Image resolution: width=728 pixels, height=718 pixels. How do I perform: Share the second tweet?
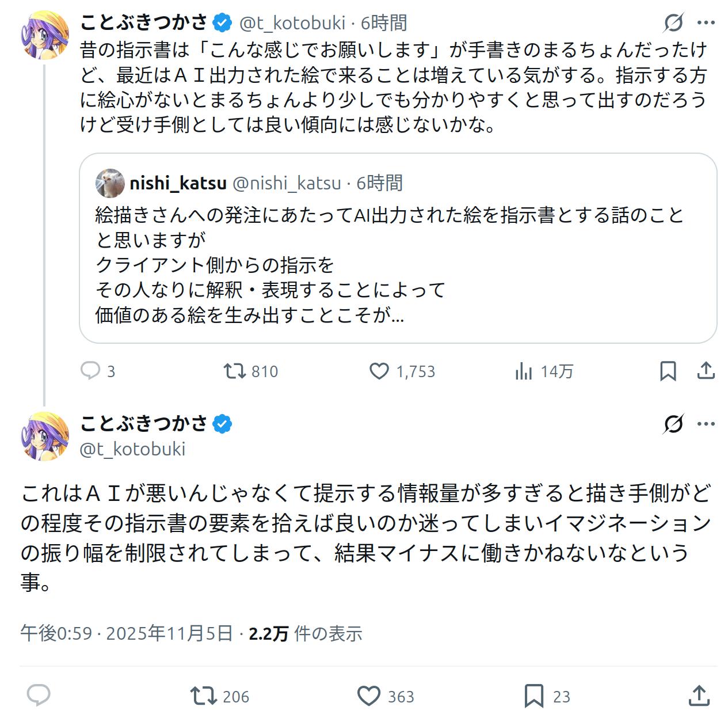(x=699, y=696)
